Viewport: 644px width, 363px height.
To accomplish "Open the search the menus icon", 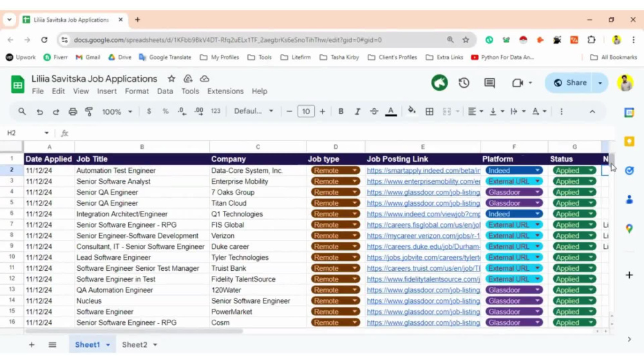I will 22,112.
